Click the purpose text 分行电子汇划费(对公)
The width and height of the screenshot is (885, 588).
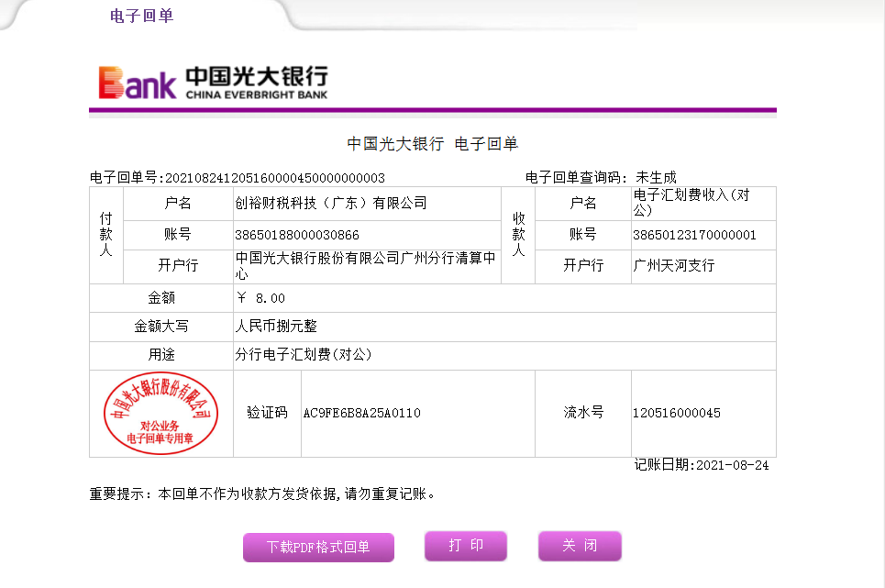pos(304,355)
